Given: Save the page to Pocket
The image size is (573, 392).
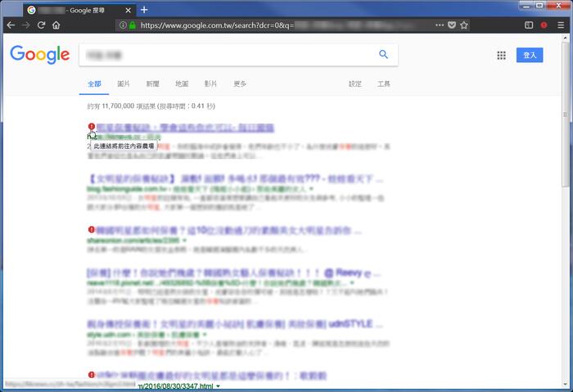Looking at the screenshot, I should pos(451,25).
